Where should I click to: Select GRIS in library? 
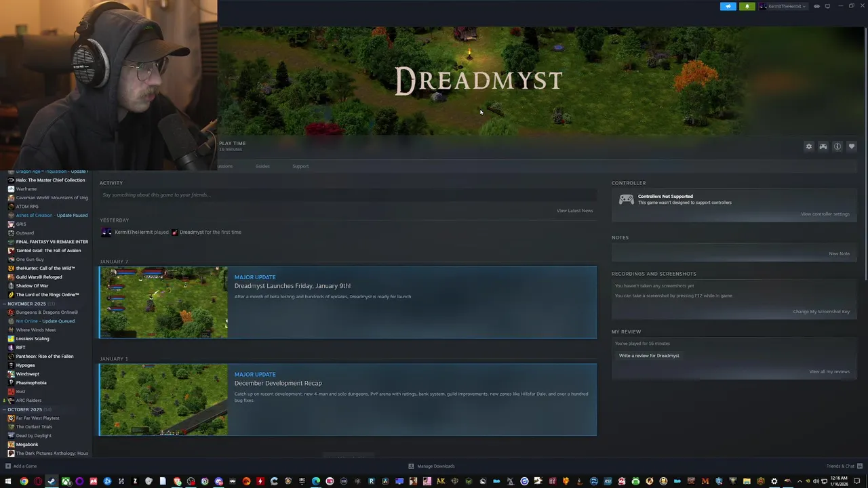[x=21, y=224]
